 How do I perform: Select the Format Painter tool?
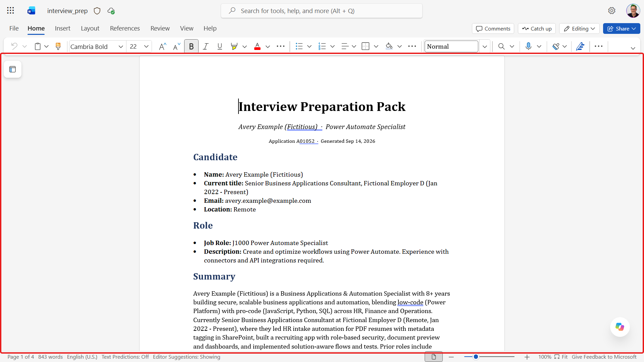(x=58, y=46)
